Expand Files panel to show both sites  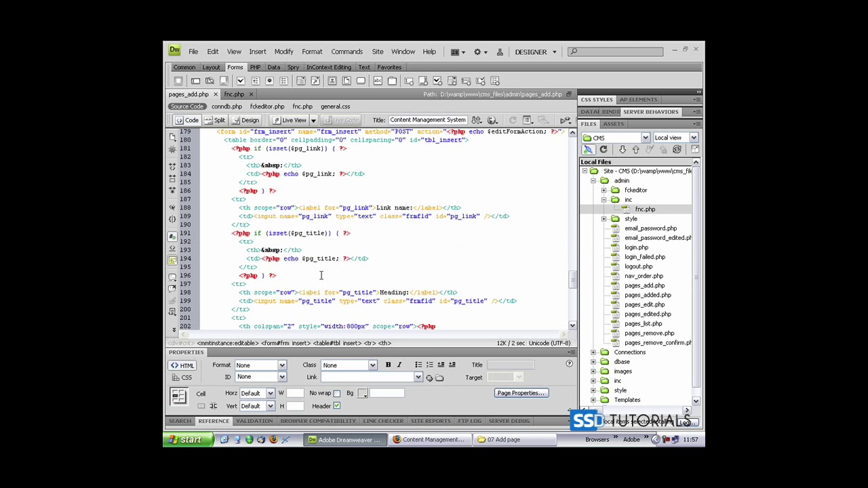pyautogui.click(x=695, y=150)
